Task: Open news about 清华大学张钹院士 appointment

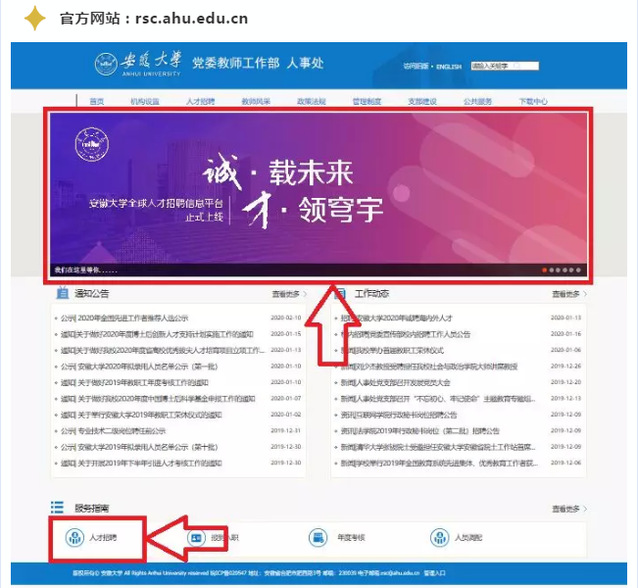Action: 438,447
